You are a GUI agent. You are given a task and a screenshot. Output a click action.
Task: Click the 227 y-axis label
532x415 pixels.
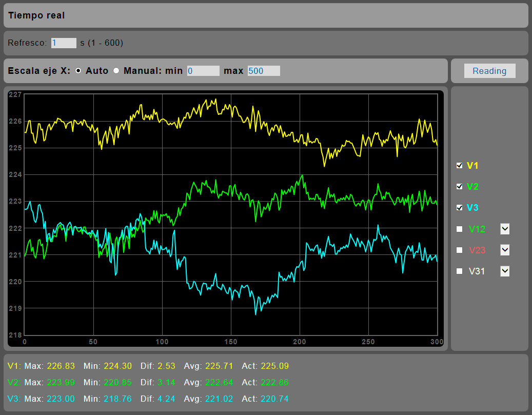tap(15, 95)
